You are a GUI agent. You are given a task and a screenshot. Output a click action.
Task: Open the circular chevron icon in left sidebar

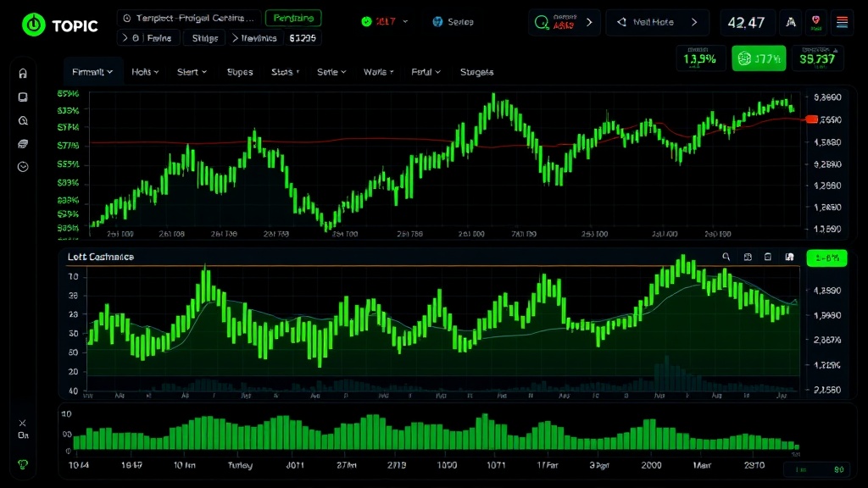[23, 167]
